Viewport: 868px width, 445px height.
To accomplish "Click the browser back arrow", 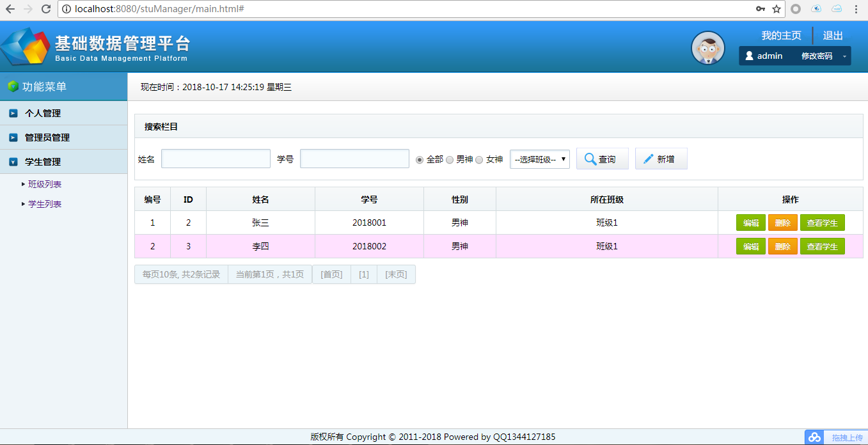I will tap(10, 9).
